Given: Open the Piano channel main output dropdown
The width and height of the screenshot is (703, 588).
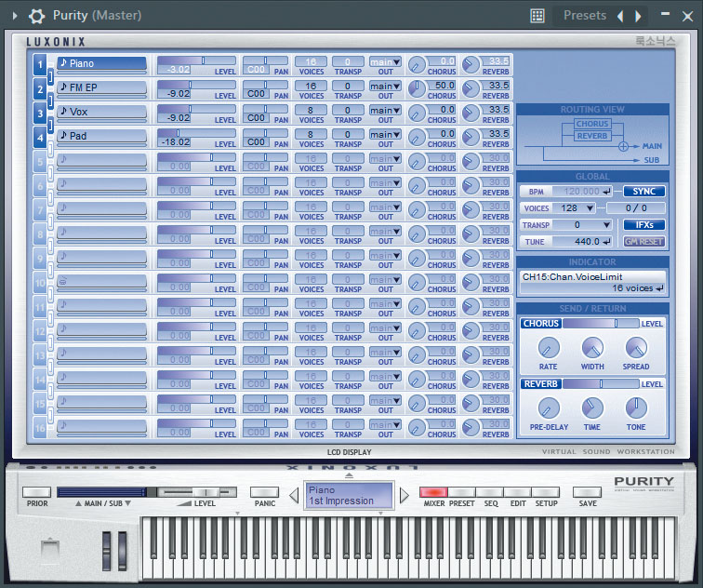Looking at the screenshot, I should click(385, 61).
